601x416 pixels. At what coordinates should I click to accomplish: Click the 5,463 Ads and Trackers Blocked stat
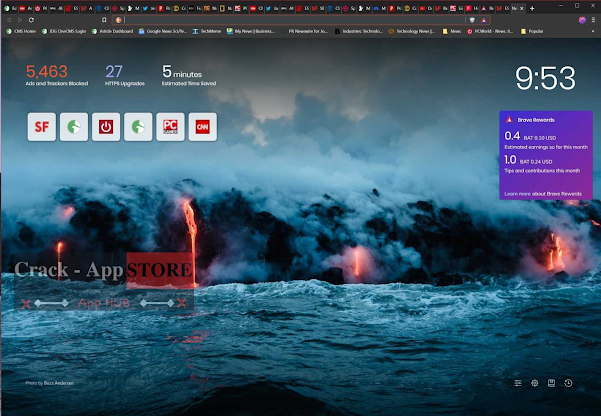[57, 75]
